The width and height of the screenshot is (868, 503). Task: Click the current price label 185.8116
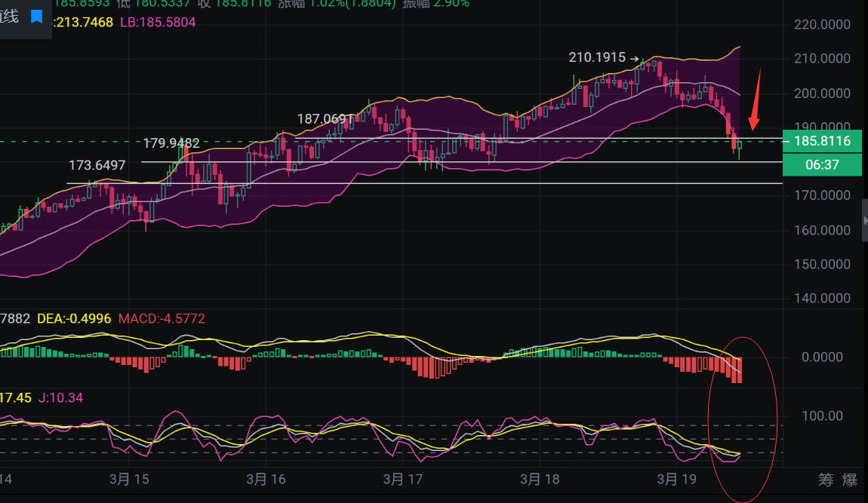pos(822,141)
